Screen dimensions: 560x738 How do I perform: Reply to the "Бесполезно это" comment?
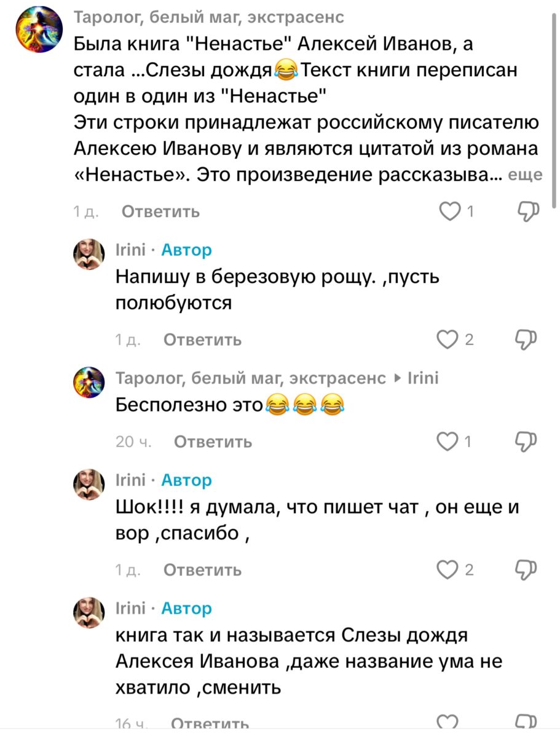pos(213,442)
